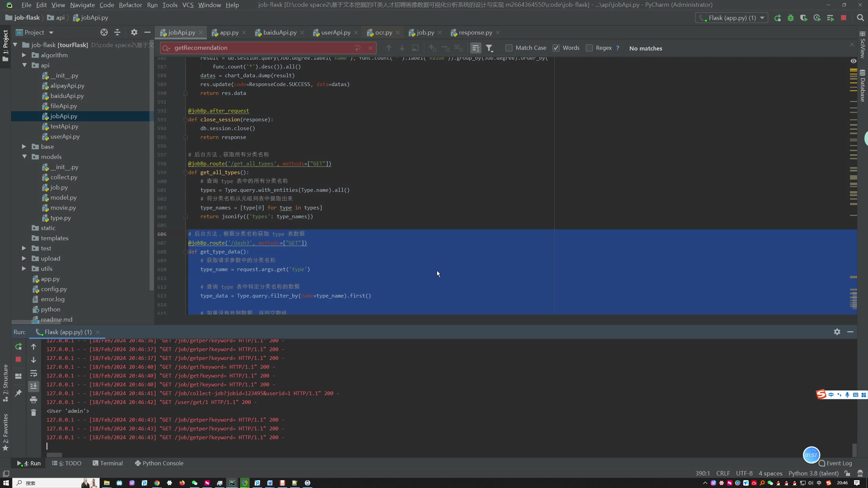
Task: Expand the algorithm folder
Action: coord(24,55)
